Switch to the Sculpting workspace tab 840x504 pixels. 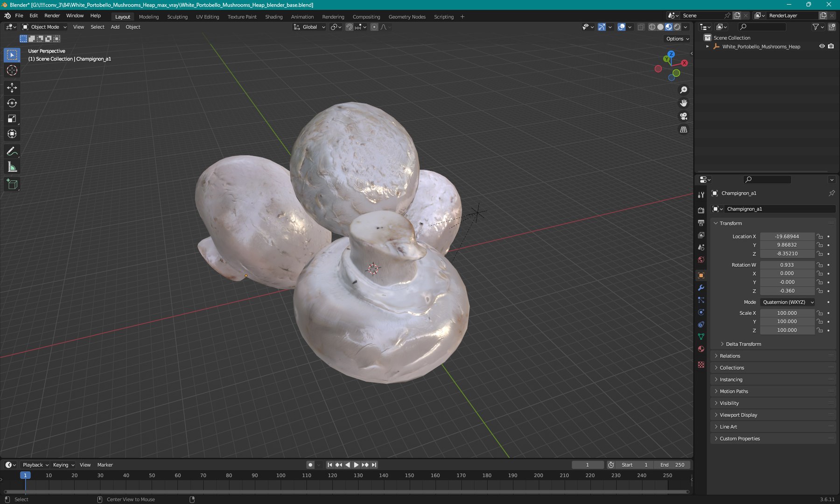[177, 17]
